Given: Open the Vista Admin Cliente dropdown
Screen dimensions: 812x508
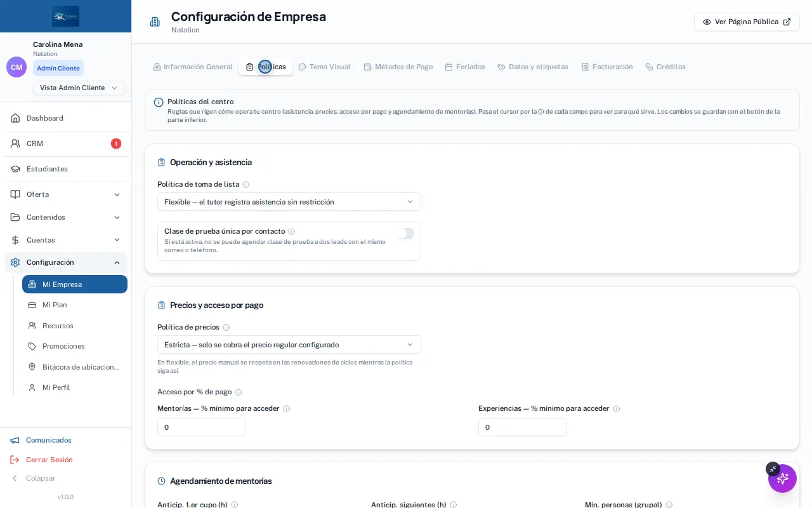Looking at the screenshot, I should pyautogui.click(x=79, y=88).
